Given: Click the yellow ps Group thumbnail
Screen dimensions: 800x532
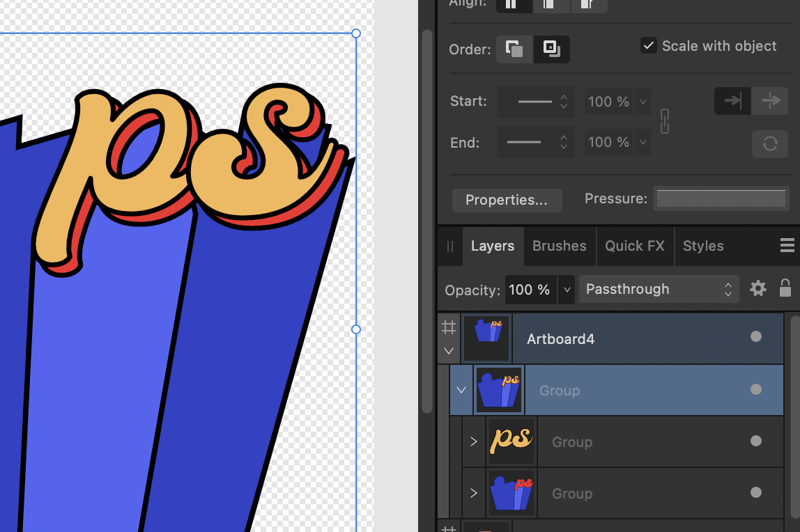Looking at the screenshot, I should [x=511, y=441].
